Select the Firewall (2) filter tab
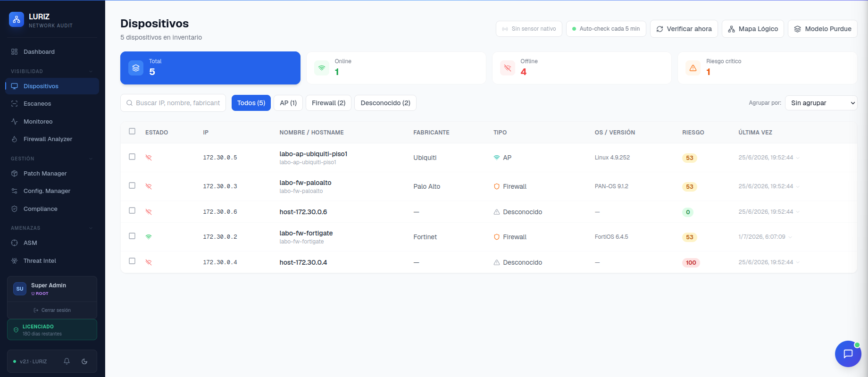 [329, 103]
